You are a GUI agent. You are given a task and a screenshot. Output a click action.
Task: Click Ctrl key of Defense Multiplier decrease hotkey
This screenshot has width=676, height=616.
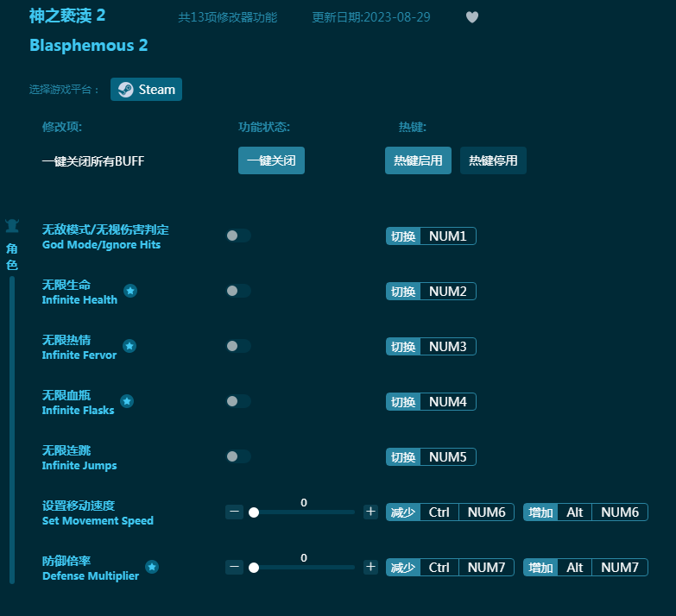tap(439, 568)
